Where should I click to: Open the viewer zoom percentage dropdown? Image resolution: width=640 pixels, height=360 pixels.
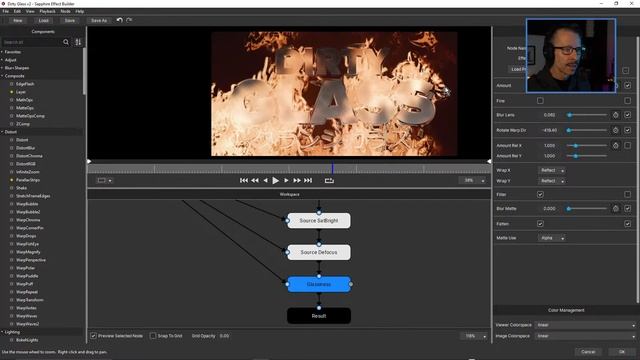[473, 180]
